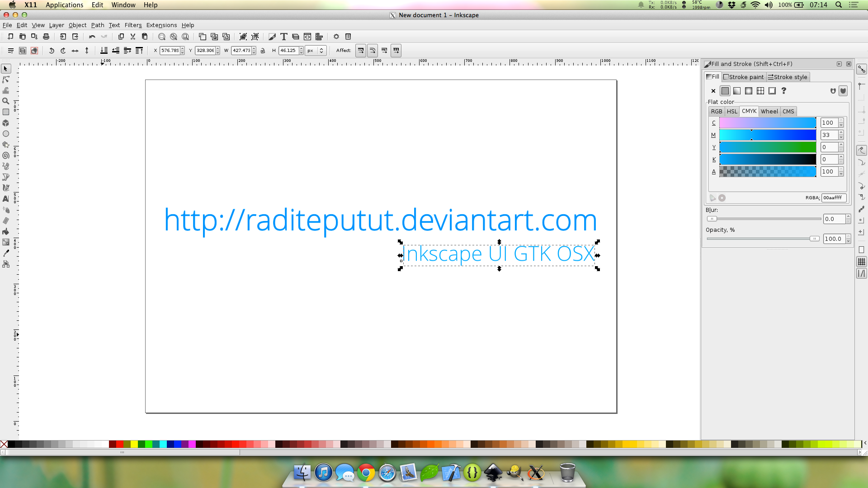Click the Paste clipboard icon
Image resolution: width=868 pixels, height=488 pixels.
coord(145,37)
